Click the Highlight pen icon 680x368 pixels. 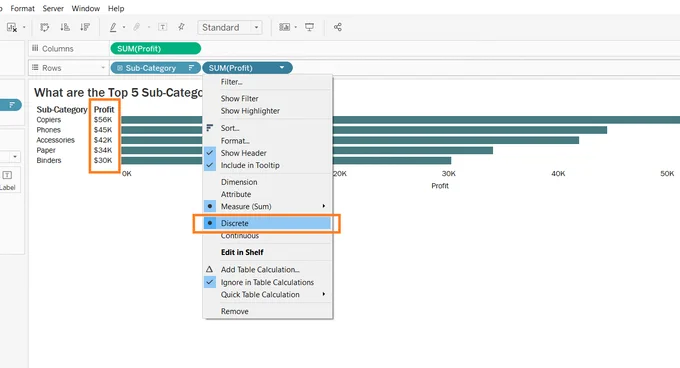(113, 27)
